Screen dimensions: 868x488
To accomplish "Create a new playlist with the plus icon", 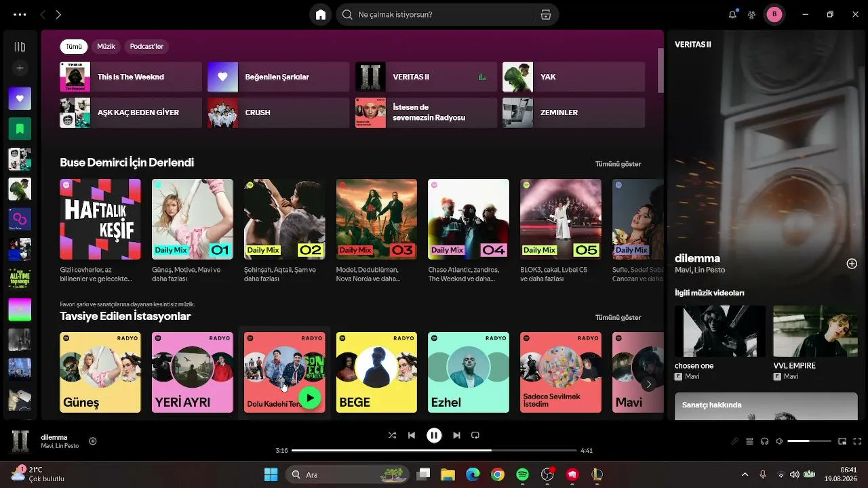I will 20,68.
